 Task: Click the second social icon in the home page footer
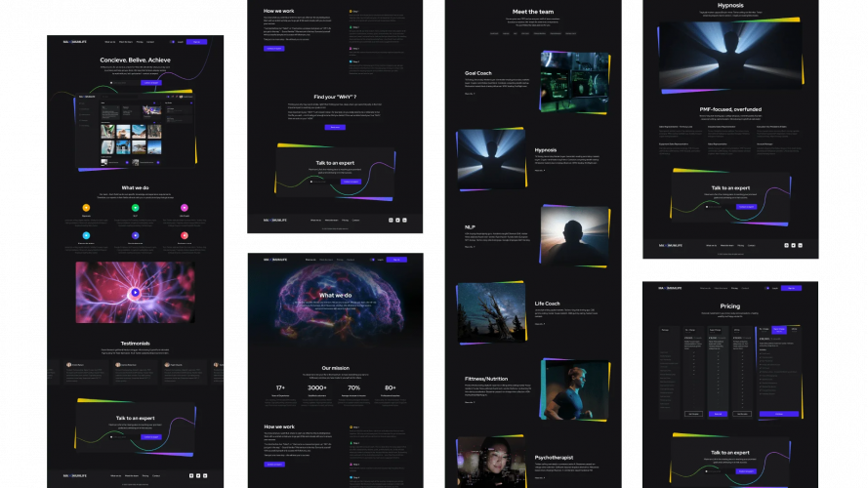point(198,476)
